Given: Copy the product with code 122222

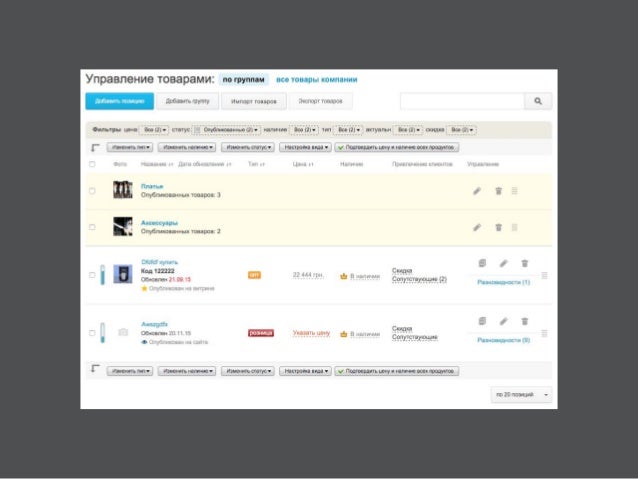Looking at the screenshot, I should tap(482, 263).
